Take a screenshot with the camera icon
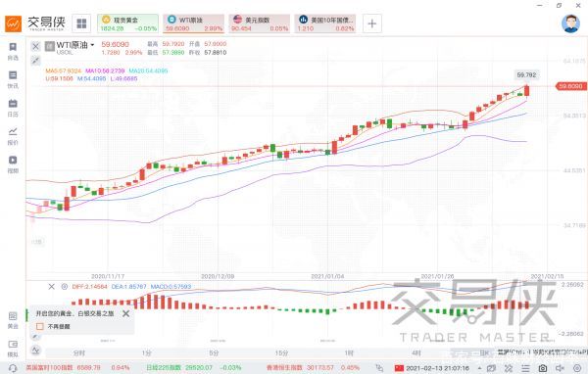This screenshot has height=374, width=588. [x=542, y=368]
